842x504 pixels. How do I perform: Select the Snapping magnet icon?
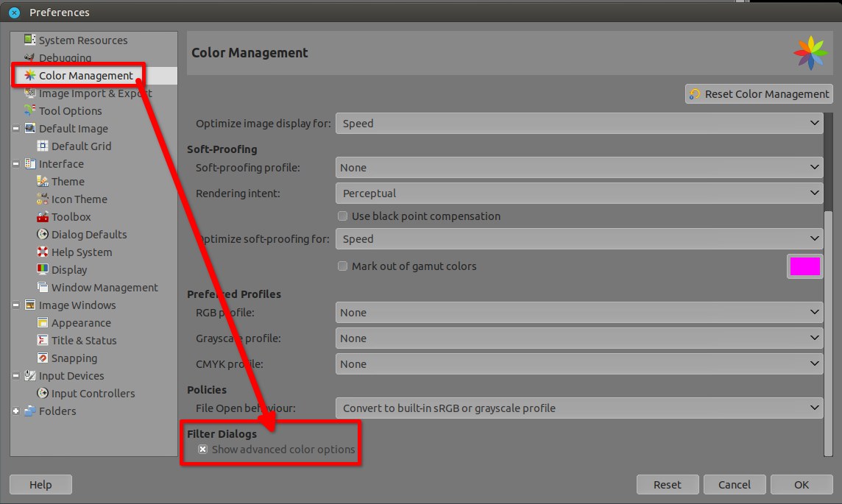point(42,358)
